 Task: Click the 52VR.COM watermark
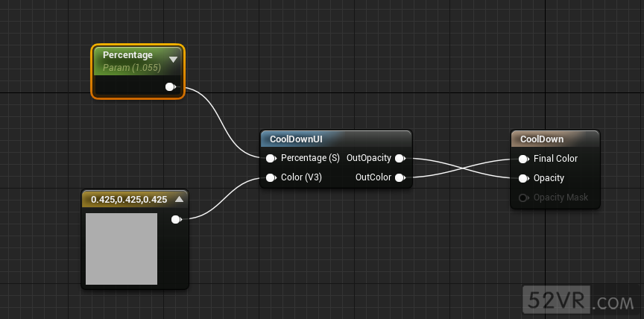click(579, 300)
